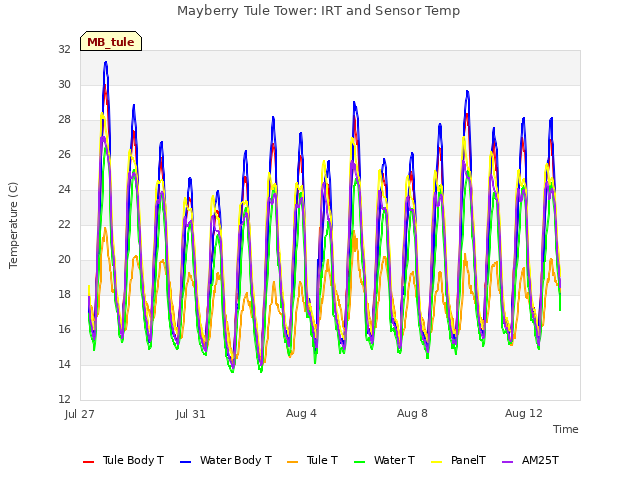Screen dimensions: 640x480
Task: Click the '12' y-axis tick label
Action: click(64, 399)
